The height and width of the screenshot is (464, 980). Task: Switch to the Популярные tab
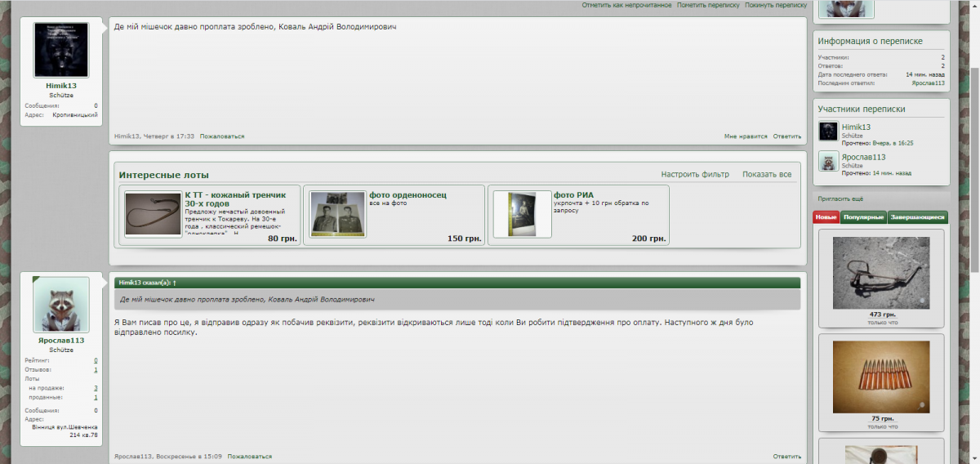click(863, 217)
